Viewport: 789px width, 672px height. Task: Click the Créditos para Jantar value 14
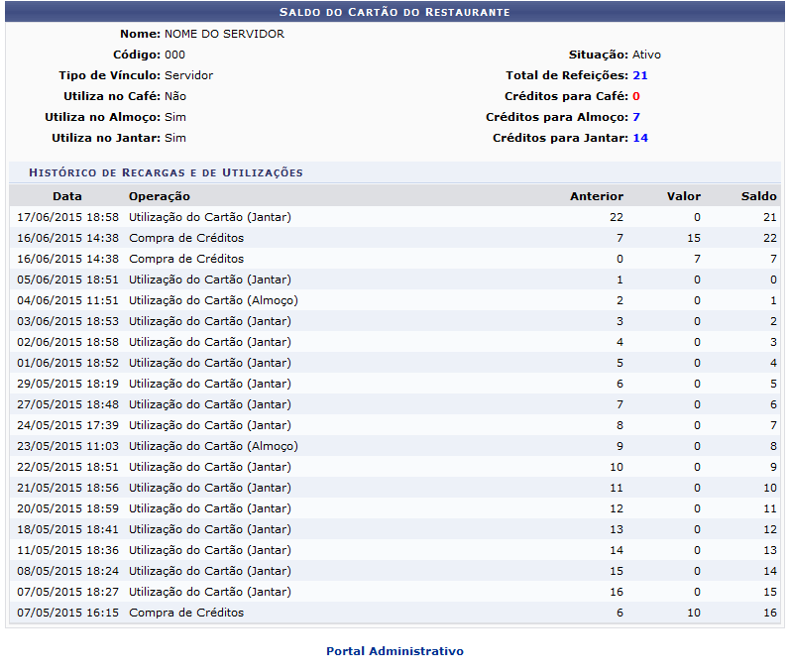coord(639,138)
